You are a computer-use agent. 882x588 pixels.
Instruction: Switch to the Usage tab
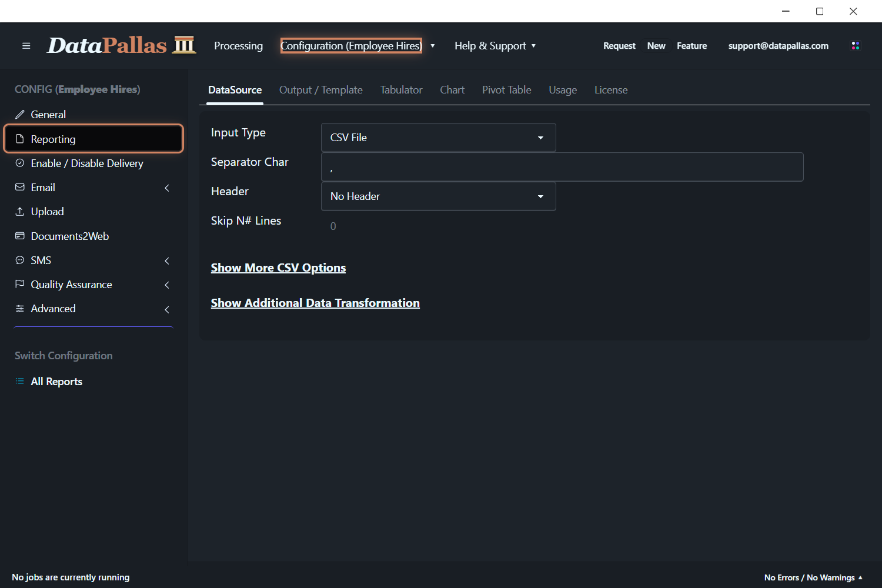point(563,90)
